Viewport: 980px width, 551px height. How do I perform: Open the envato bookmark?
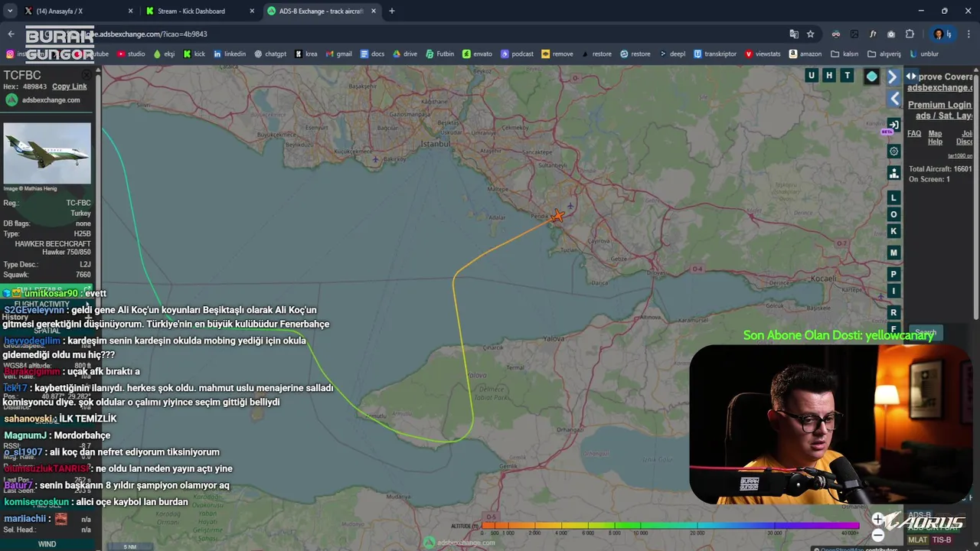[x=477, y=54]
